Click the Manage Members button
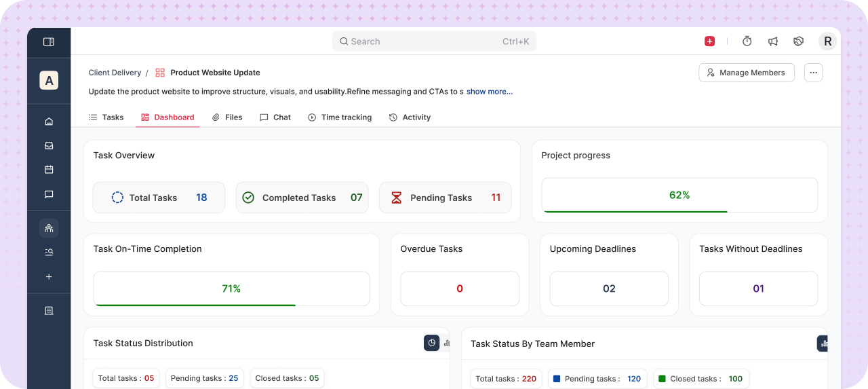868x389 pixels. tap(746, 73)
